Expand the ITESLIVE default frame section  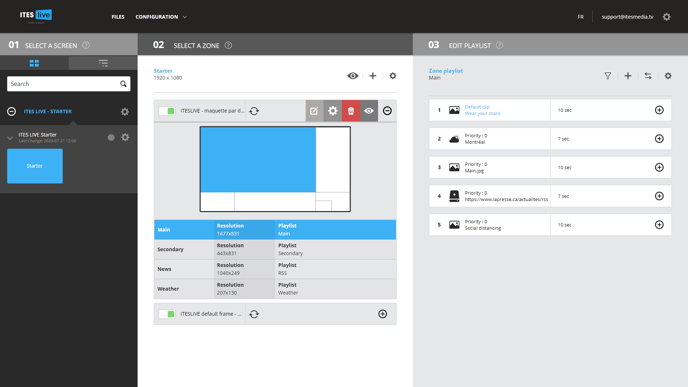[383, 314]
